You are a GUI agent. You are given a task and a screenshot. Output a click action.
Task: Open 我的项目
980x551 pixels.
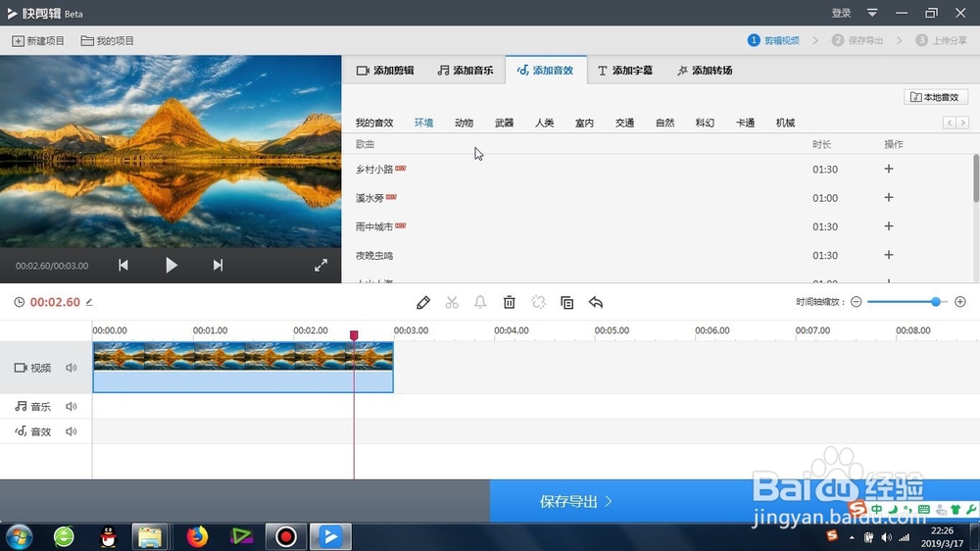[x=108, y=40]
